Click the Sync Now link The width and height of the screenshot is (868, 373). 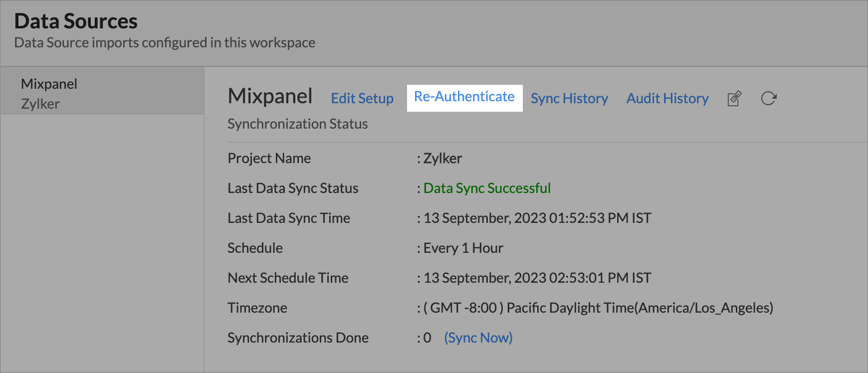pos(478,338)
